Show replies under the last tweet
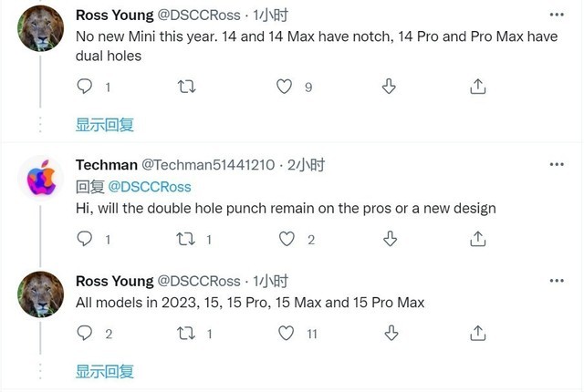 pos(105,371)
